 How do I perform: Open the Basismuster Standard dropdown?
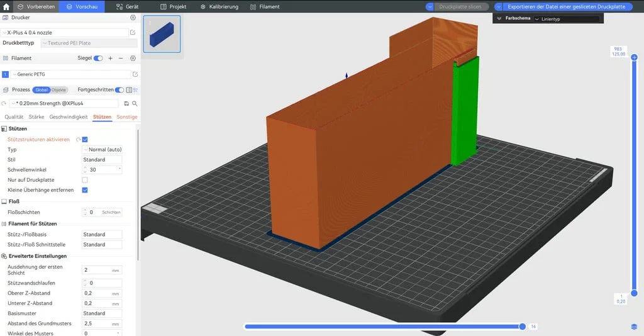[x=102, y=313]
